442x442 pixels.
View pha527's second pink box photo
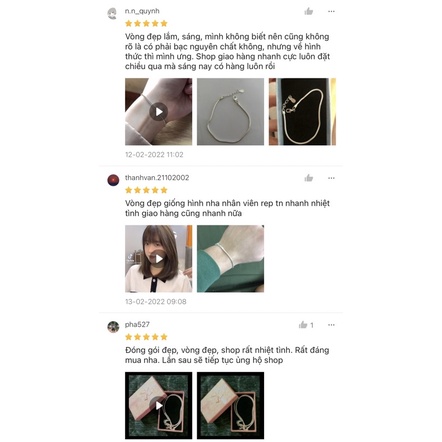[x=230, y=405]
